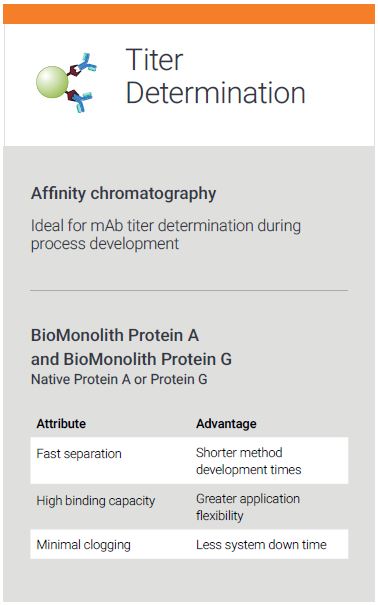Click the antibody bead illustration icon
378x605 pixels.
pos(66,82)
